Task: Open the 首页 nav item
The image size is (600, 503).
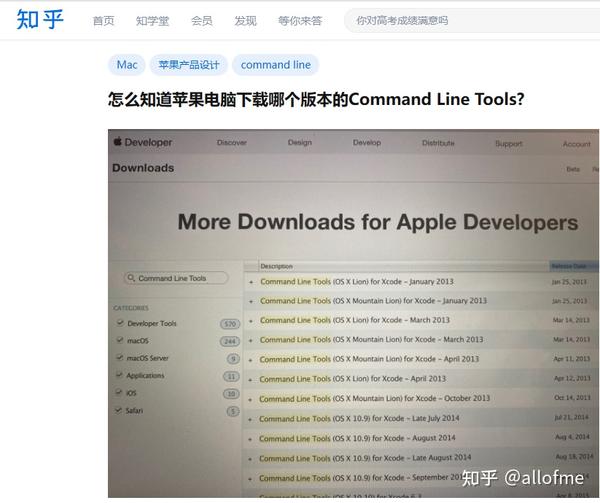Action: (103, 21)
